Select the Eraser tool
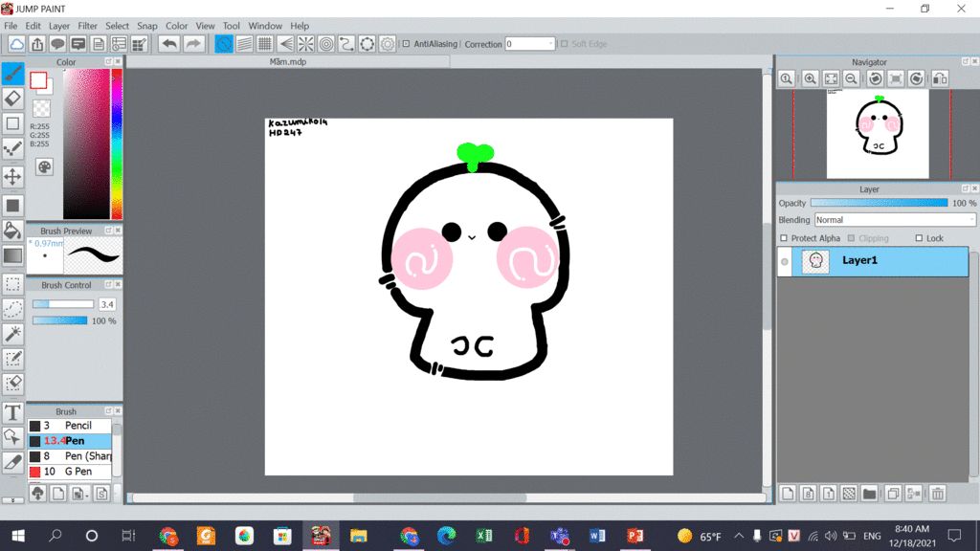980x551 pixels. pos(12,99)
